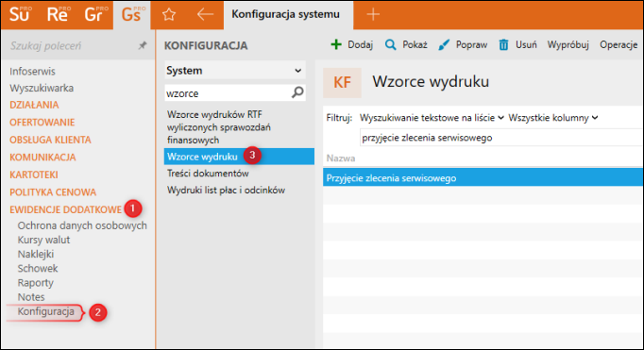Select the Gestor Gs PRO module
This screenshot has width=644, height=350.
[x=132, y=14]
